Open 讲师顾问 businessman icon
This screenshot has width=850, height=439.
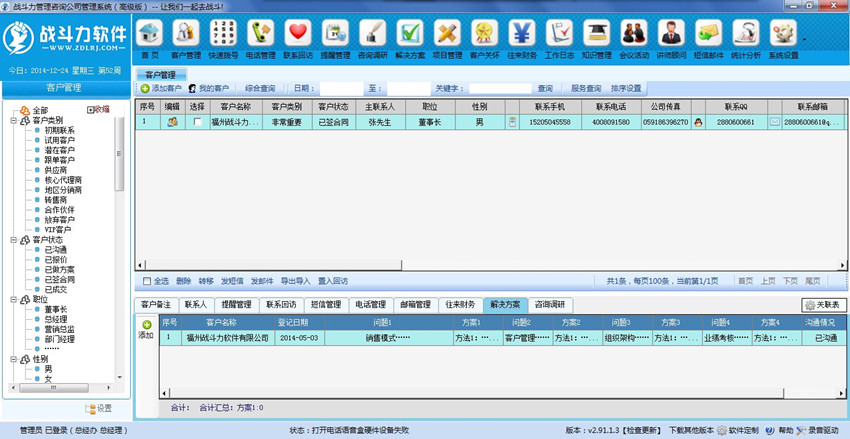tap(672, 33)
